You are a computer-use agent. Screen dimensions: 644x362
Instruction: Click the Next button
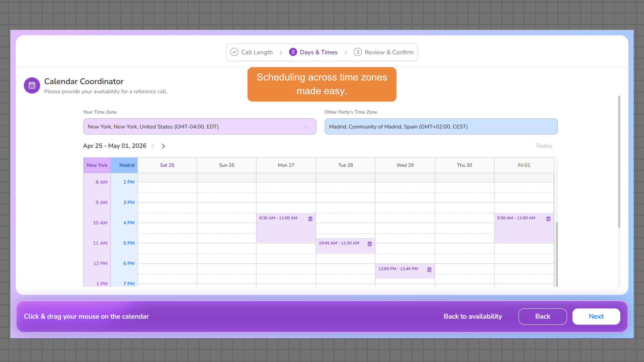click(596, 316)
